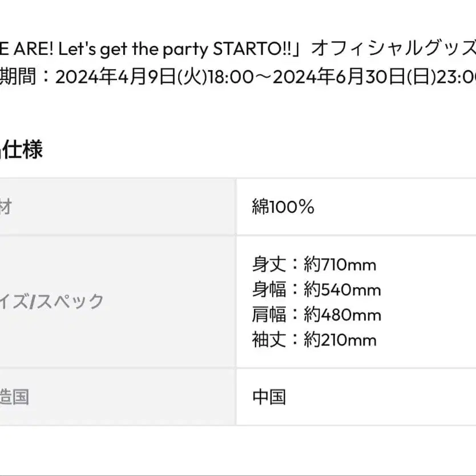Screen dimensions: 476x476
Task: Select the 肩幅：約480mm measurement line
Action: click(316, 315)
